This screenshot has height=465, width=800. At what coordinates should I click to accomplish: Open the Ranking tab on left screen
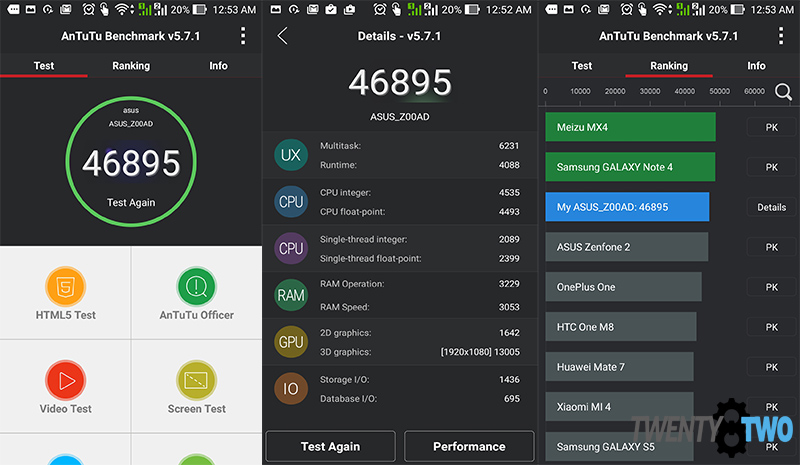coord(131,66)
